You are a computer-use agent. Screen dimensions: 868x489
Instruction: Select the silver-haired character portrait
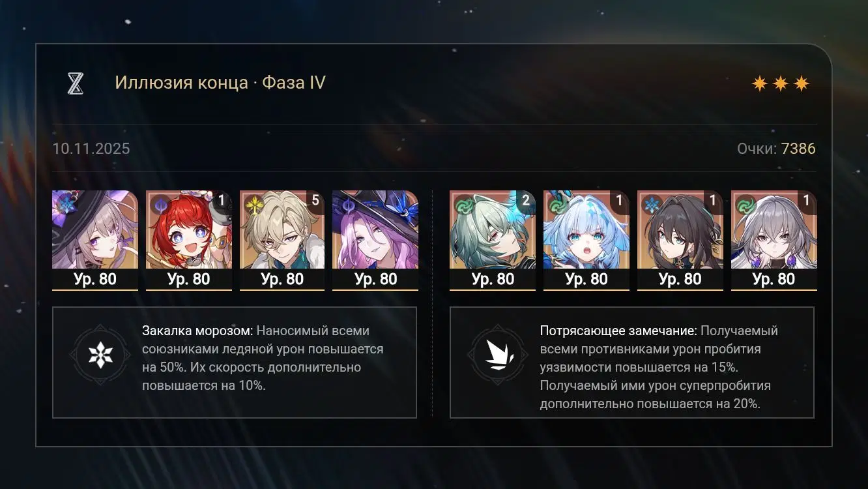coord(774,240)
